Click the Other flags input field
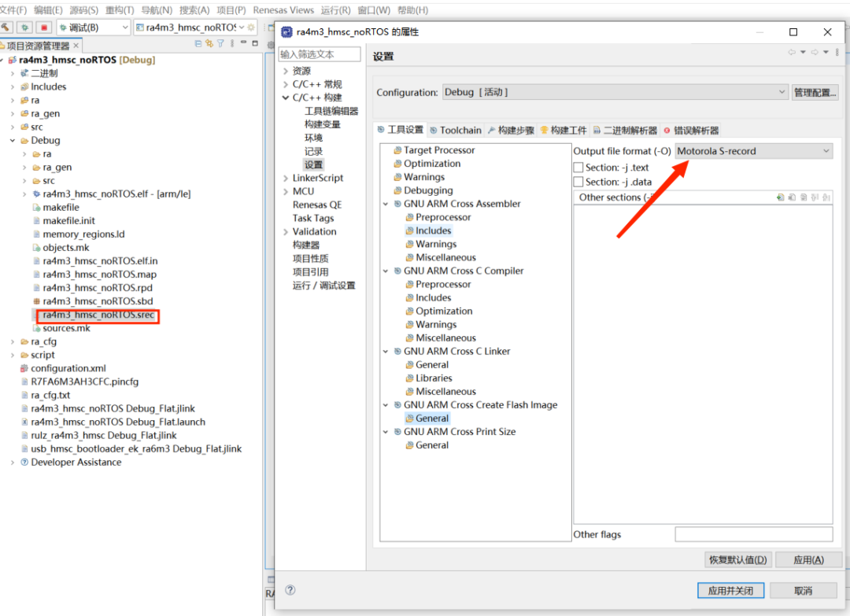The width and height of the screenshot is (850, 616). [753, 534]
